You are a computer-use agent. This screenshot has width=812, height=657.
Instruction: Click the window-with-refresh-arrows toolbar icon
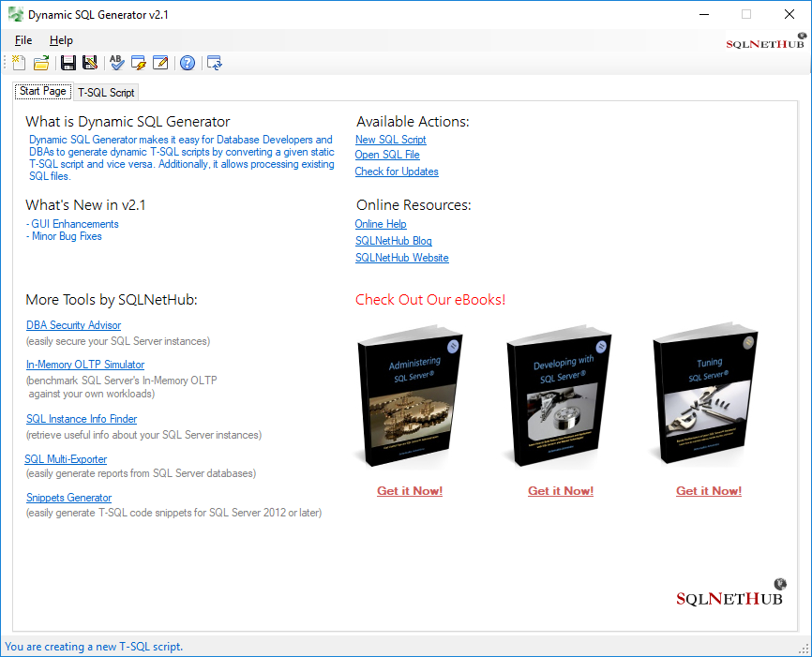(x=215, y=63)
